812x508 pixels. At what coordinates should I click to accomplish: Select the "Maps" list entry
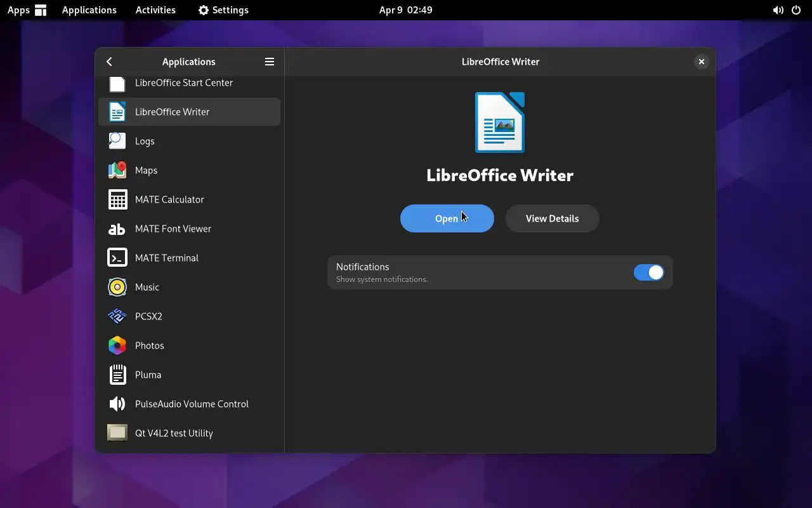point(189,170)
